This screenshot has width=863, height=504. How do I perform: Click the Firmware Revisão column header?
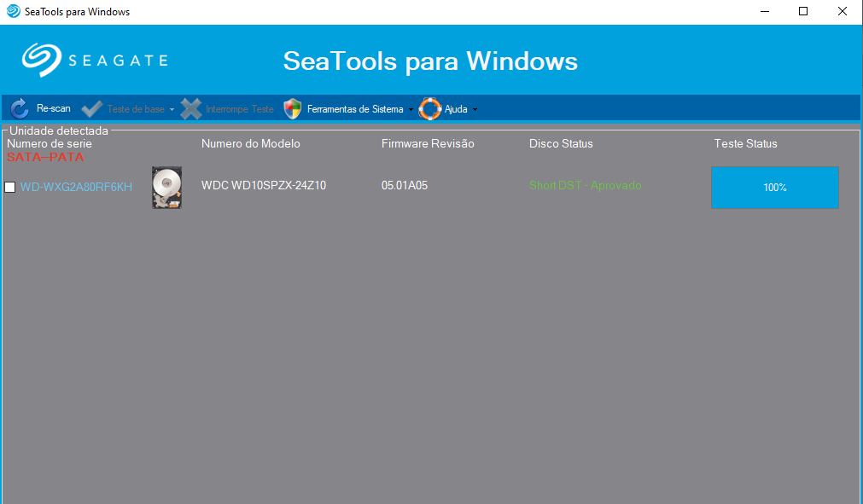428,143
